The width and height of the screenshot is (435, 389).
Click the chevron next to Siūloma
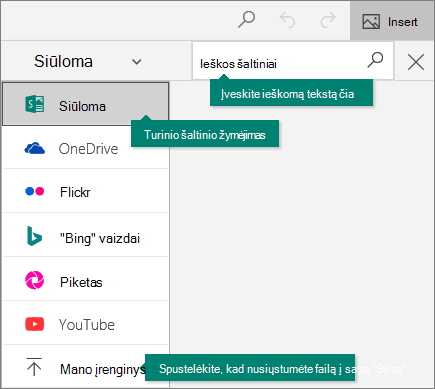click(x=137, y=62)
